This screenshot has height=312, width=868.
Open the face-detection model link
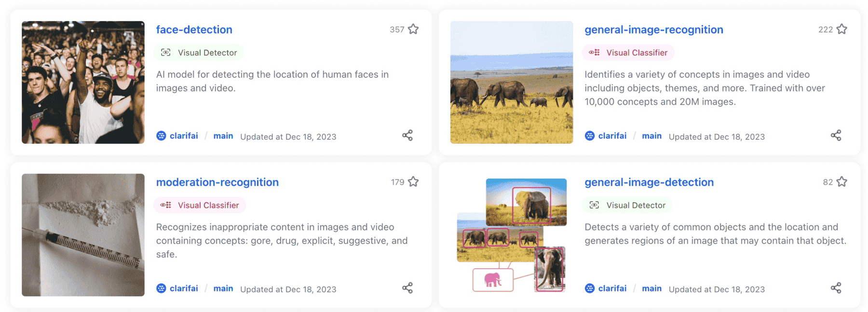click(x=194, y=30)
